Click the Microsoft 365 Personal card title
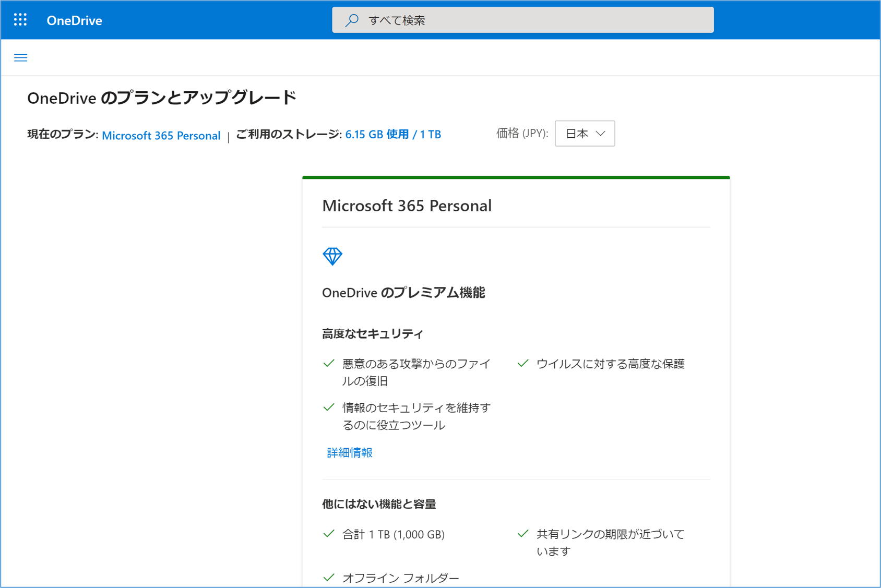Viewport: 881px width, 588px height. (407, 206)
